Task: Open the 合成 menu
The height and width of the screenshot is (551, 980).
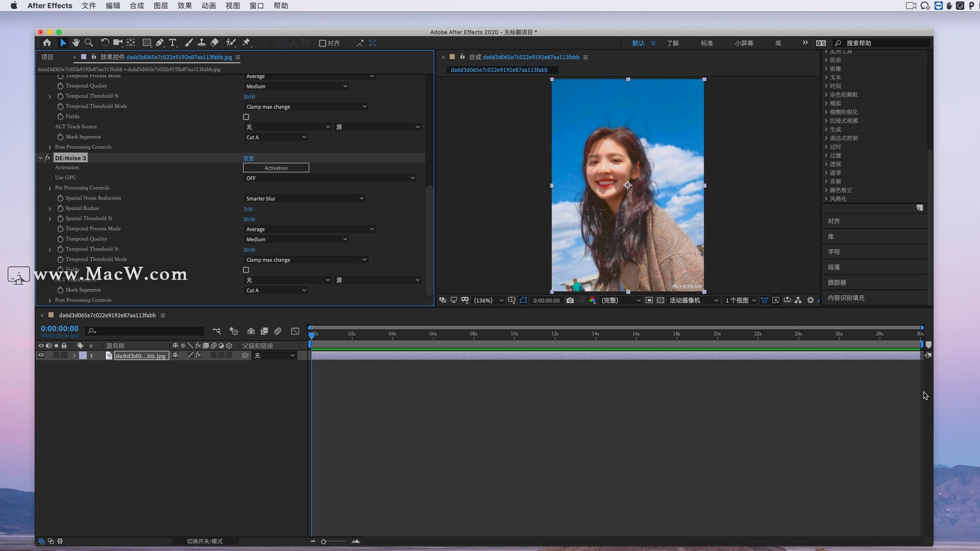Action: click(x=137, y=6)
